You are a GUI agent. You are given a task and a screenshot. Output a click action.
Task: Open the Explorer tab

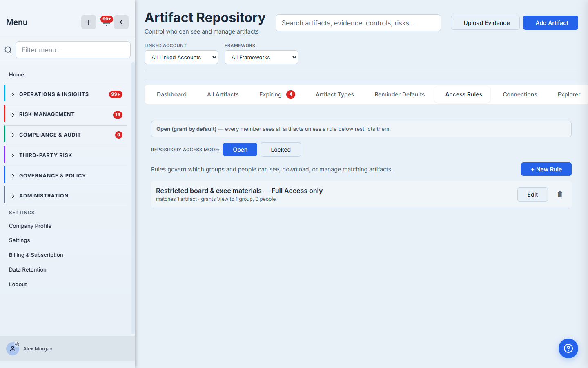click(569, 94)
